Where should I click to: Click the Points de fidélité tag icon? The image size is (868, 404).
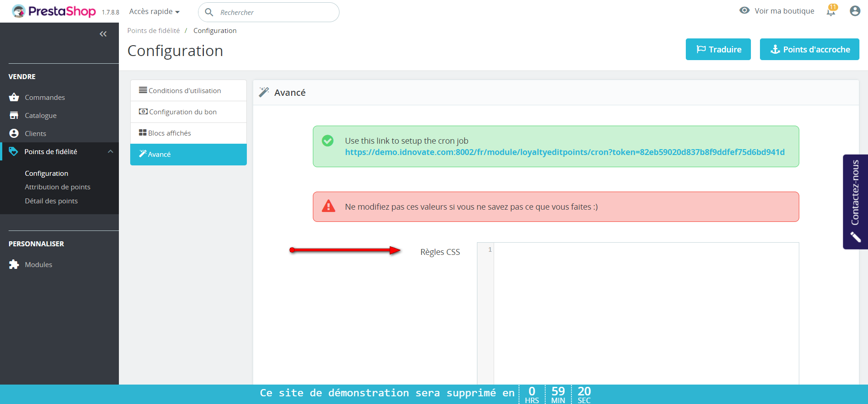coord(14,151)
